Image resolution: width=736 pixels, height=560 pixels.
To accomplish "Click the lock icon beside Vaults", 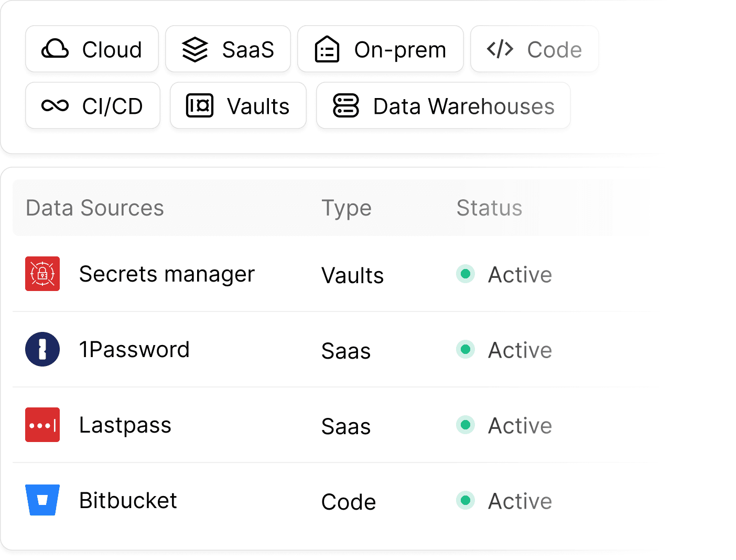I will pos(200,105).
